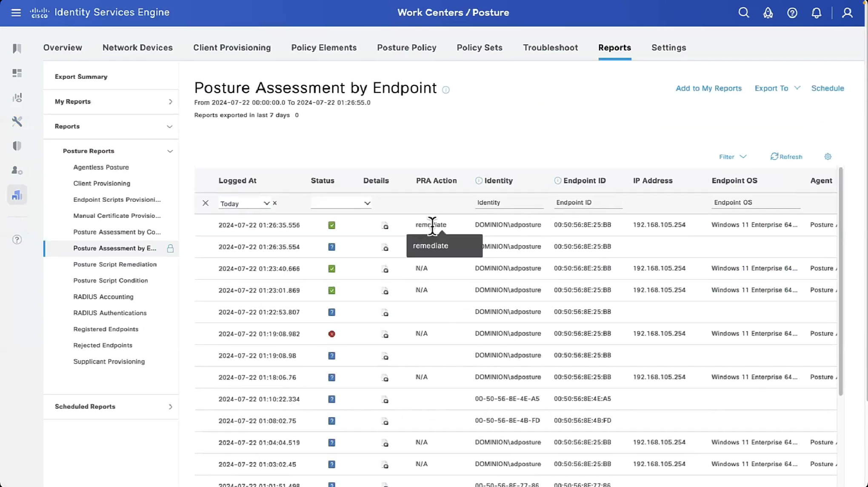Viewport: 868px width, 487px height.
Task: Open the user account profile icon
Action: (x=847, y=13)
